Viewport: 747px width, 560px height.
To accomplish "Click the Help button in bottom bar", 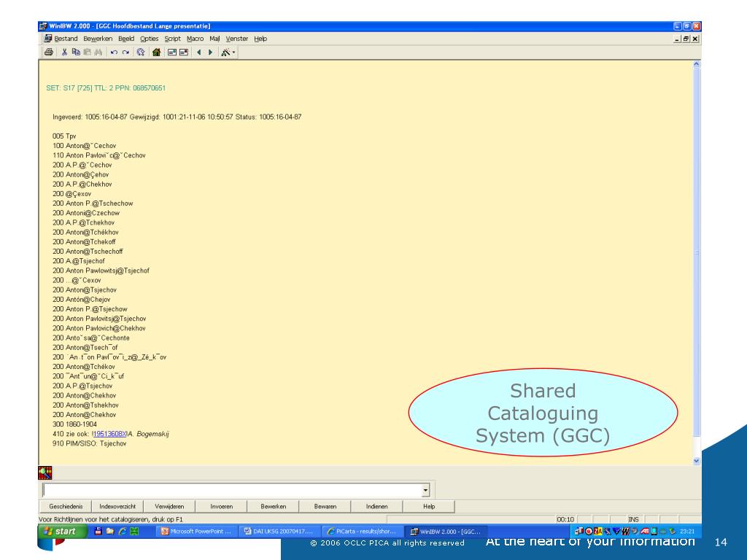I will coord(429,507).
